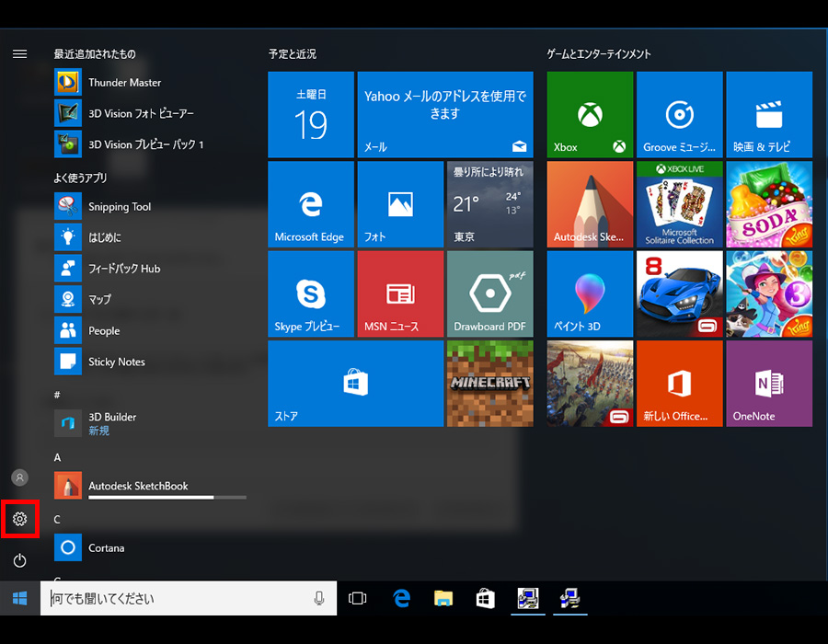Open Sticky Notes
This screenshot has width=828, height=644.
coord(151,362)
